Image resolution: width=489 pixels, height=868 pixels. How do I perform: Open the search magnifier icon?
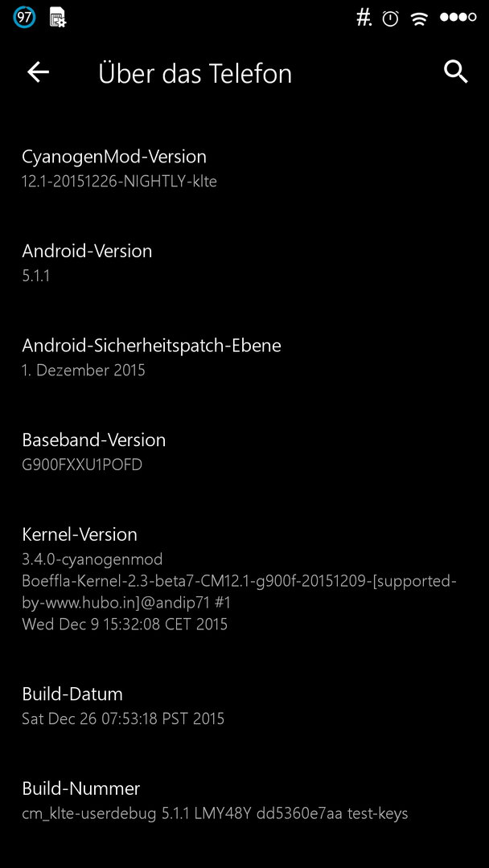pos(456,72)
